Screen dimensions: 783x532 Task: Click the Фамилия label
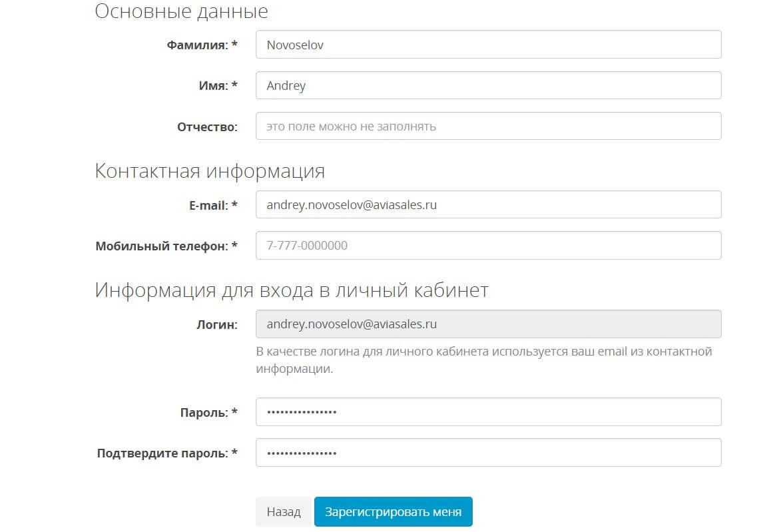pos(202,45)
